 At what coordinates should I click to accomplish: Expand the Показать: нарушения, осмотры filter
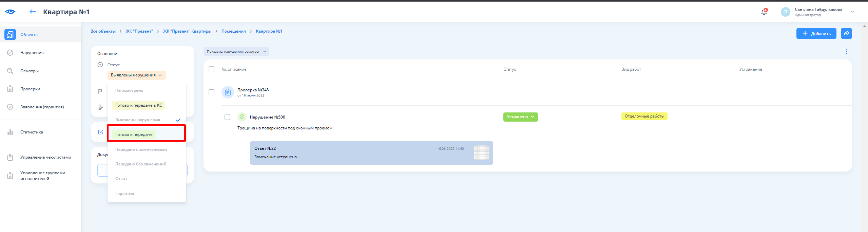(236, 52)
